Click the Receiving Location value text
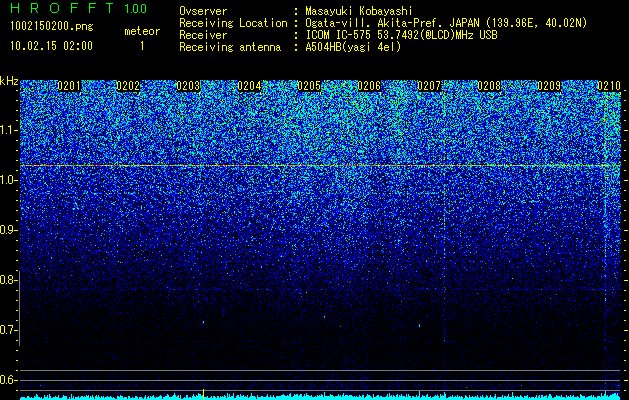The image size is (629, 400). [x=446, y=23]
